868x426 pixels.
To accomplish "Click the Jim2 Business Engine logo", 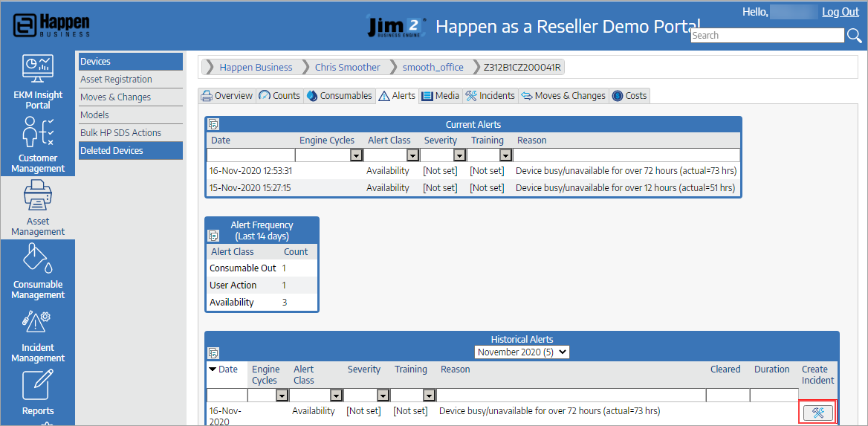I will (x=397, y=27).
